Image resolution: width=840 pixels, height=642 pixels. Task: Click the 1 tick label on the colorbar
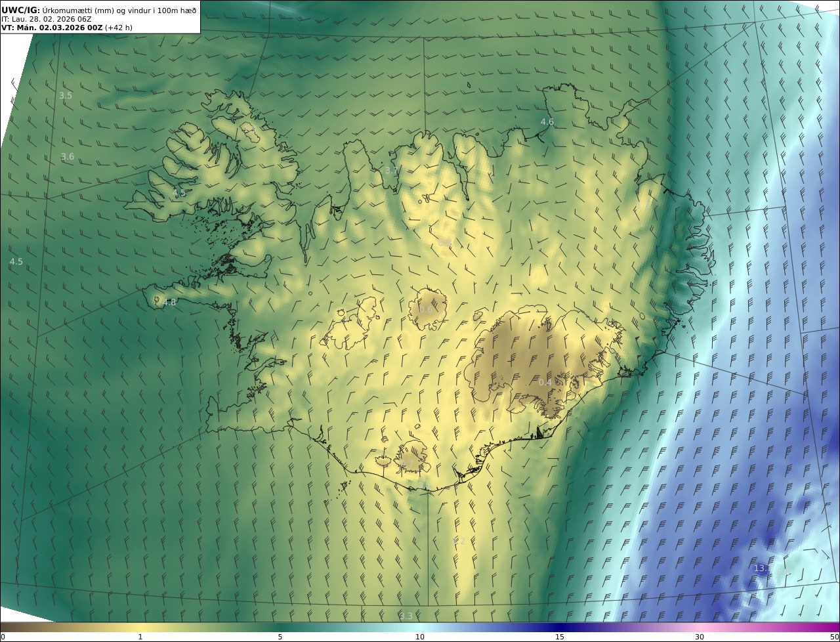[x=140, y=637]
